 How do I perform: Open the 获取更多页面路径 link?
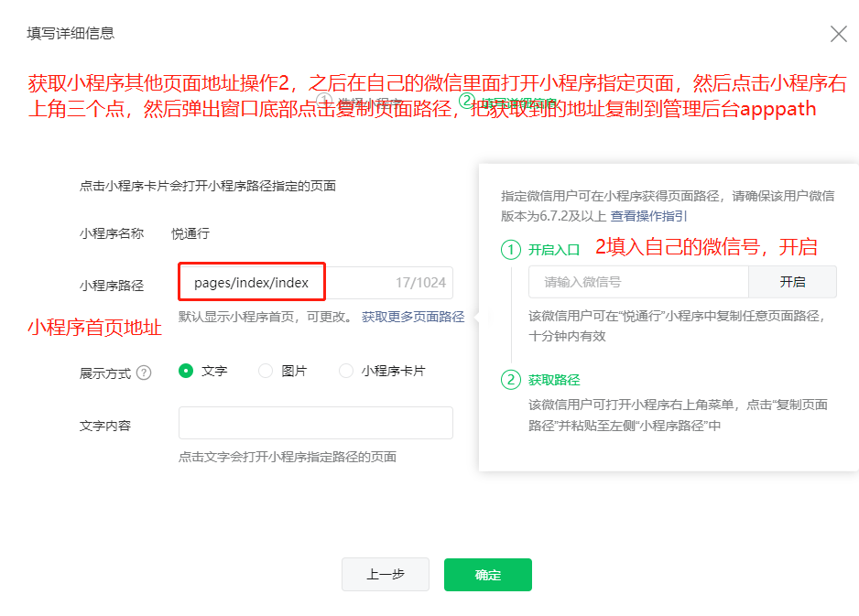413,317
